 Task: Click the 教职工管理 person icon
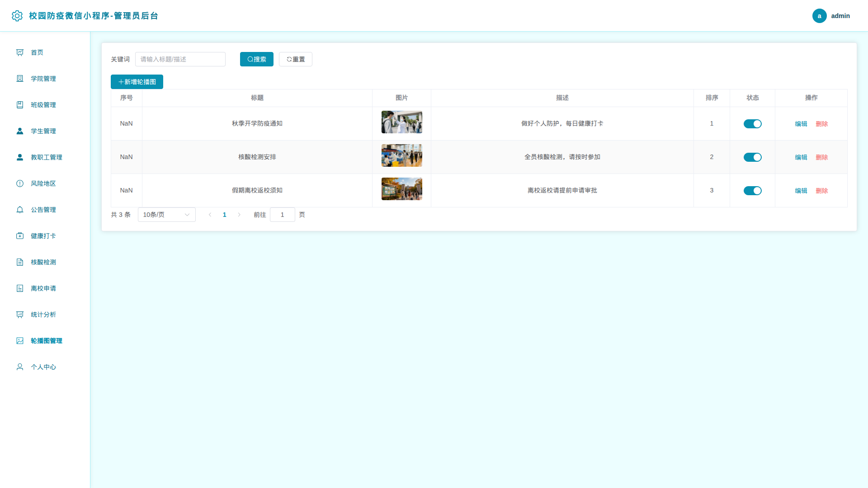(20, 157)
